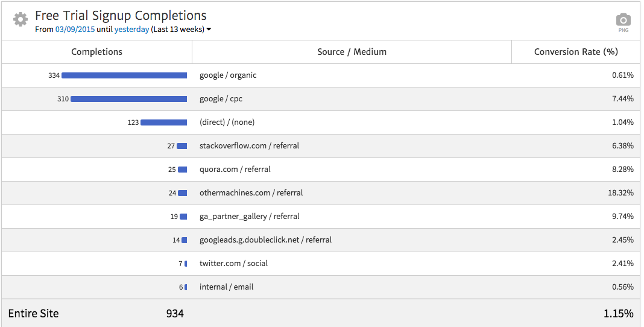Select the stackoverflow.com / referral row
The image size is (644, 327).
pos(249,146)
